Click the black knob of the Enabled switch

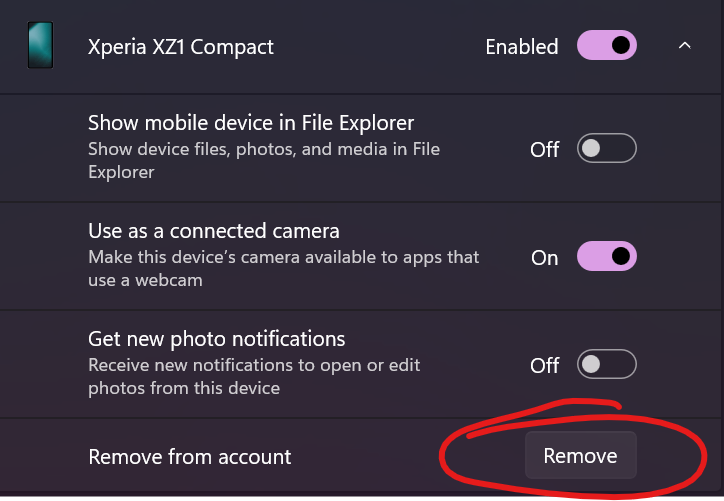(x=621, y=45)
